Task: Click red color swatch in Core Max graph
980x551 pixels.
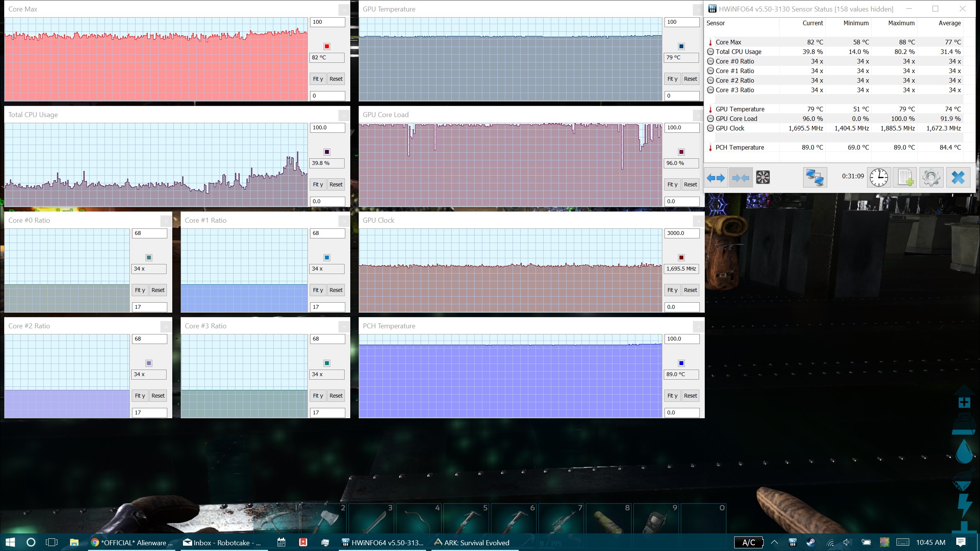Action: [327, 46]
